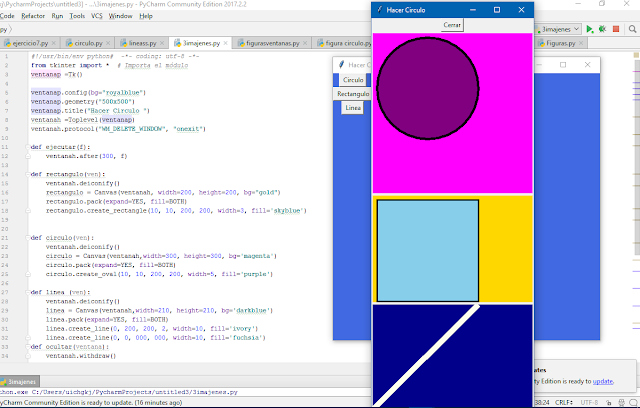Open the 3imajenes run tool window tab
The width and height of the screenshot is (640, 408).
pos(19,382)
